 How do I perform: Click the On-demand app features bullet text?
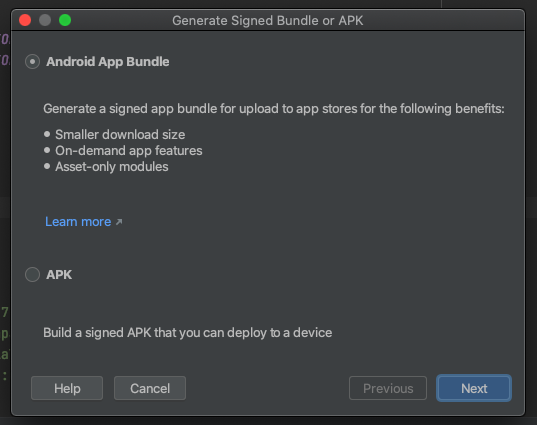click(x=128, y=151)
